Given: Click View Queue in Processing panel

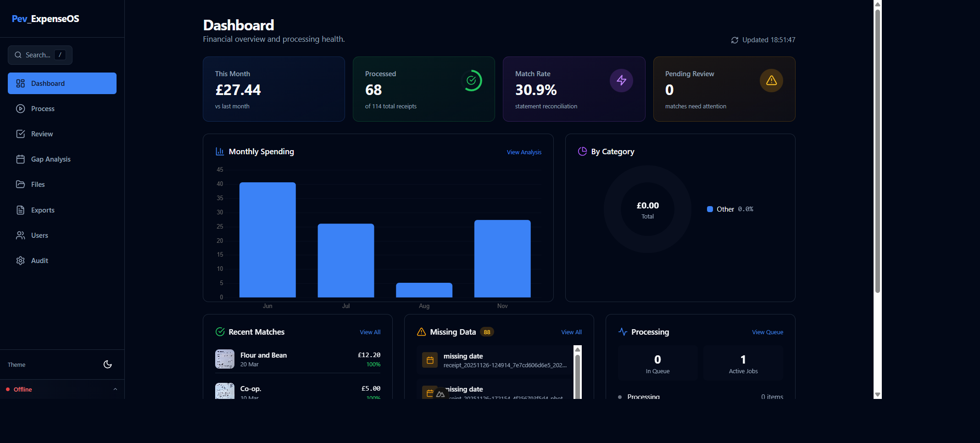Looking at the screenshot, I should click(x=767, y=332).
